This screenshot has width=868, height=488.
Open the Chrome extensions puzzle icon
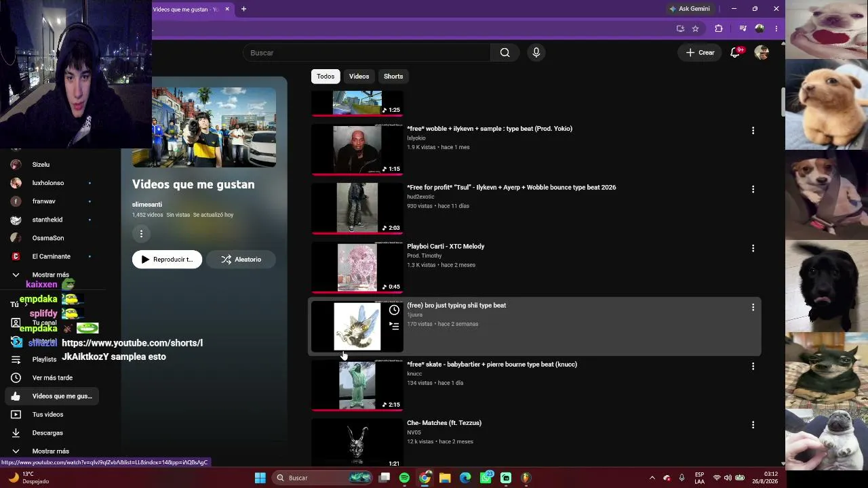coord(719,28)
